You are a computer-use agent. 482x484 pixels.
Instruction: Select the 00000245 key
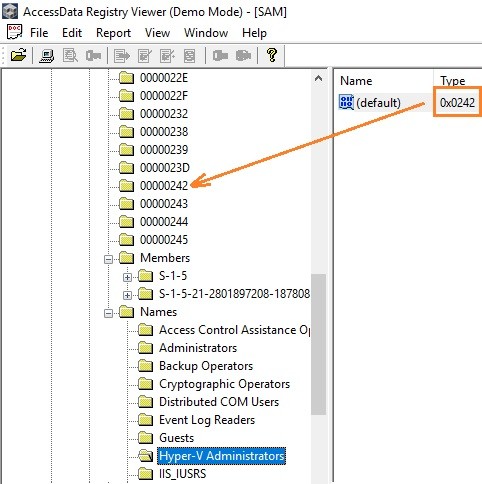[x=164, y=240]
